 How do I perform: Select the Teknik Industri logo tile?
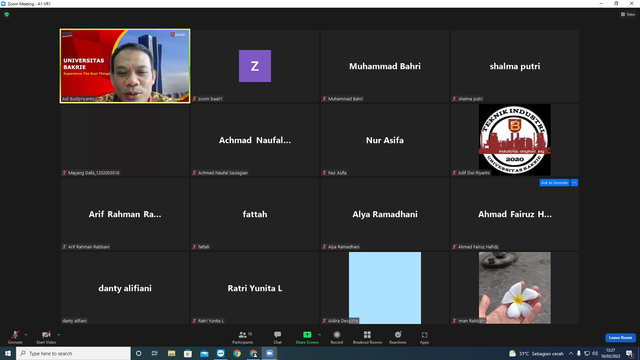click(515, 140)
